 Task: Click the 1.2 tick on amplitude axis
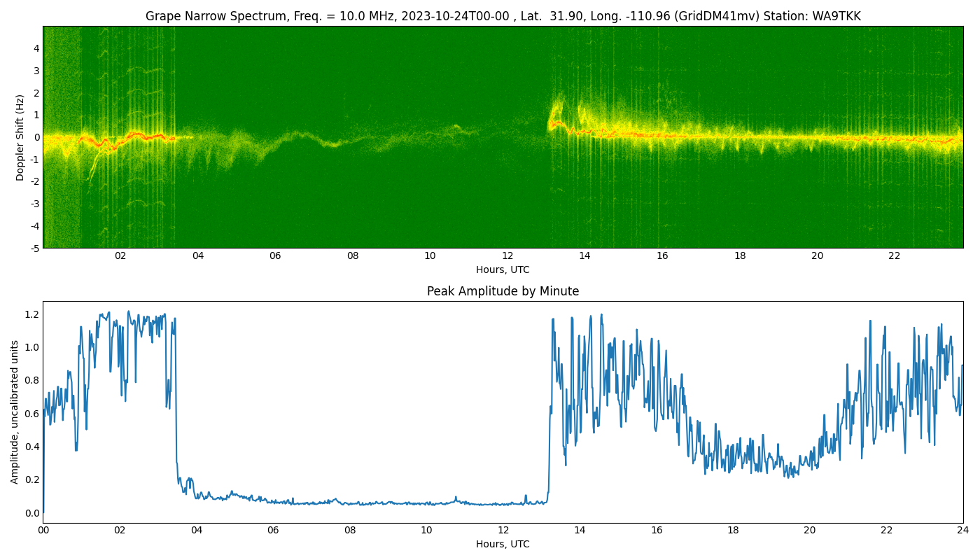pyautogui.click(x=32, y=314)
